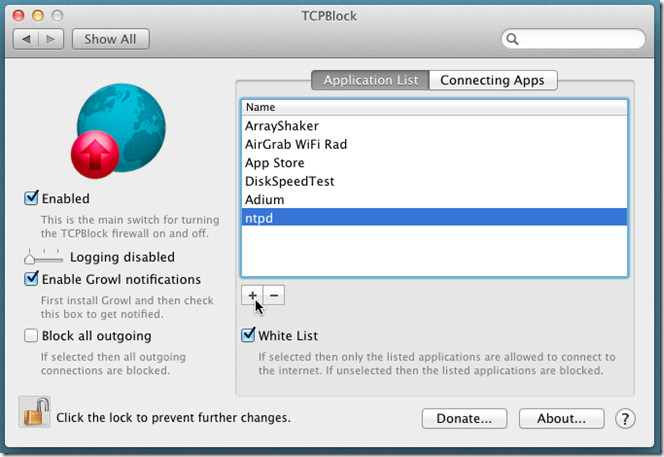Switch to the Application List tab
Viewport: 664px width, 457px height.
pyautogui.click(x=371, y=80)
